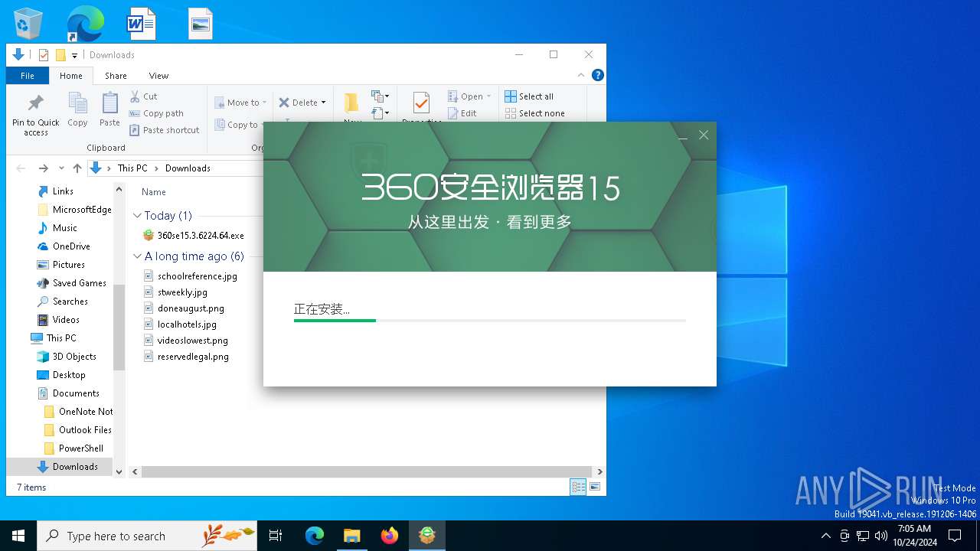
Task: Click the Name column header
Action: point(153,192)
